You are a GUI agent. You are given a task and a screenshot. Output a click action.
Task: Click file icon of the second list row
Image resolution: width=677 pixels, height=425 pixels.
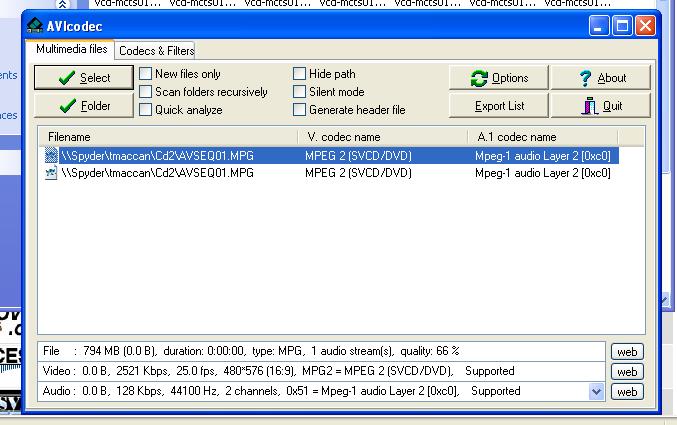[x=51, y=173]
